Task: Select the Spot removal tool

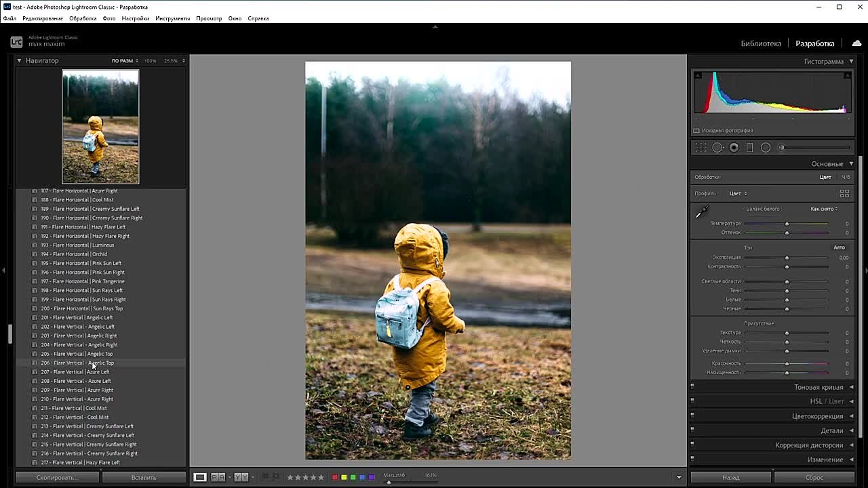Action: tap(717, 147)
